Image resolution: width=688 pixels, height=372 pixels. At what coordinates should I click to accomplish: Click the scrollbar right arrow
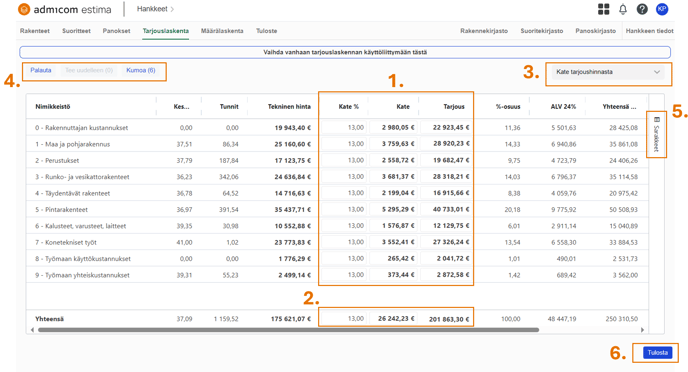[x=642, y=330]
